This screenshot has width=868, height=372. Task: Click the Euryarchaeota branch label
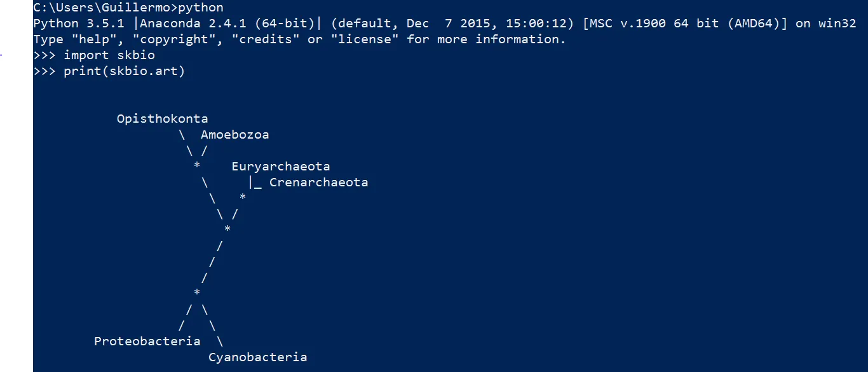click(280, 166)
